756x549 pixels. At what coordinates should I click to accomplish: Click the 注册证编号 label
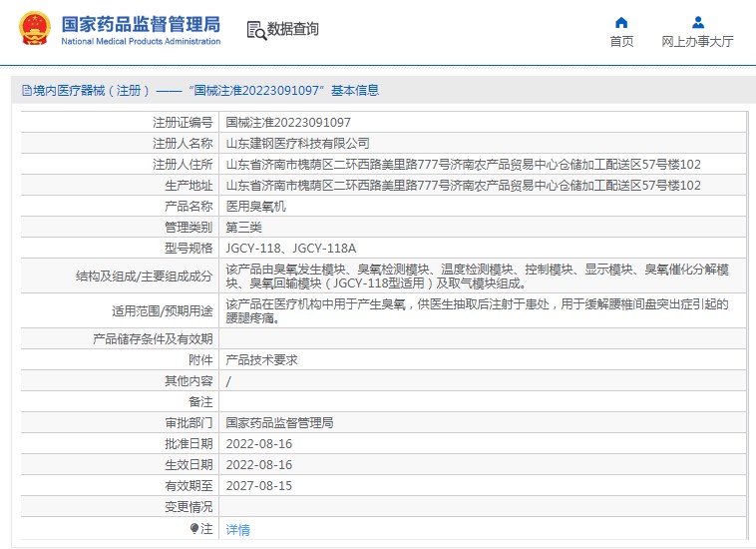tap(183, 123)
